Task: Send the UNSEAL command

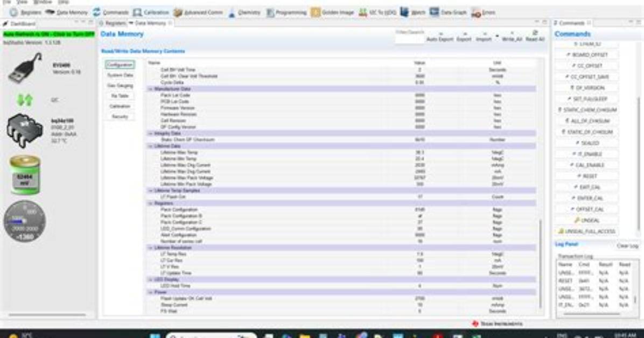Action: tap(587, 221)
